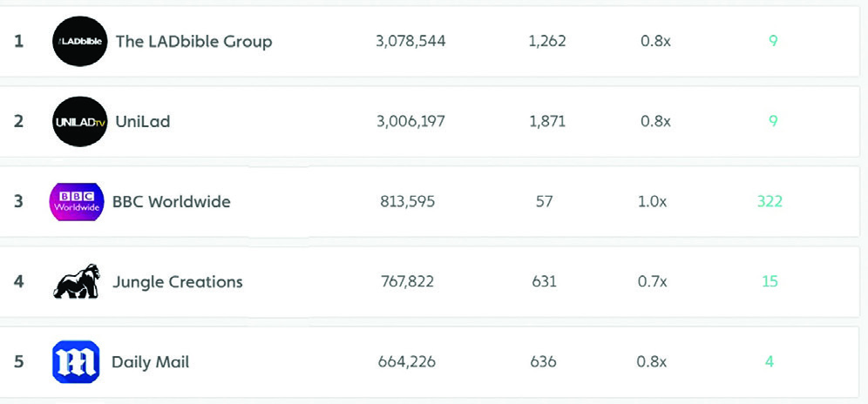Click the UniLad TV logo icon
The image size is (868, 404).
(x=79, y=122)
